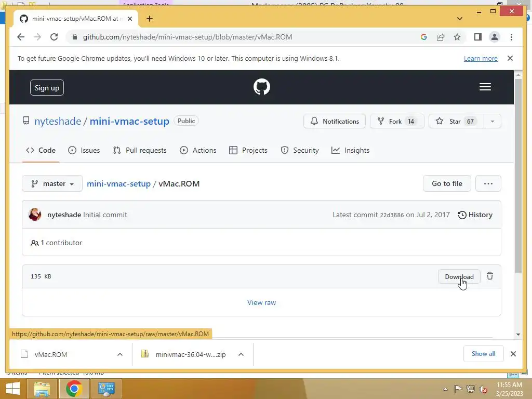Click Show all downloads
This screenshot has width=532, height=399.
click(x=483, y=354)
